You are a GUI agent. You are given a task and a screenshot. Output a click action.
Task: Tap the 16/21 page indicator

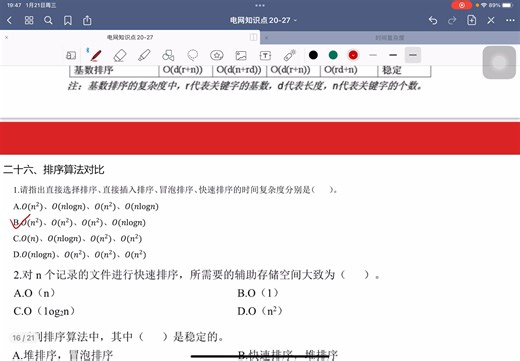tap(23, 338)
